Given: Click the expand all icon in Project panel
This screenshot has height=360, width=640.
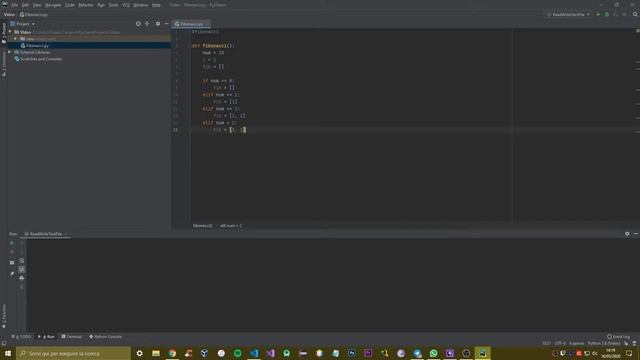Looking at the screenshot, I should click(x=147, y=24).
